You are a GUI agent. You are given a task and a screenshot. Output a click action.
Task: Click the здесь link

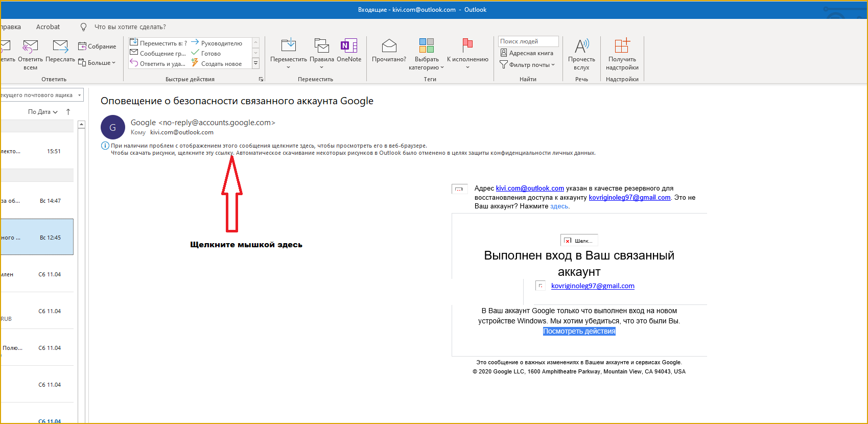click(559, 206)
